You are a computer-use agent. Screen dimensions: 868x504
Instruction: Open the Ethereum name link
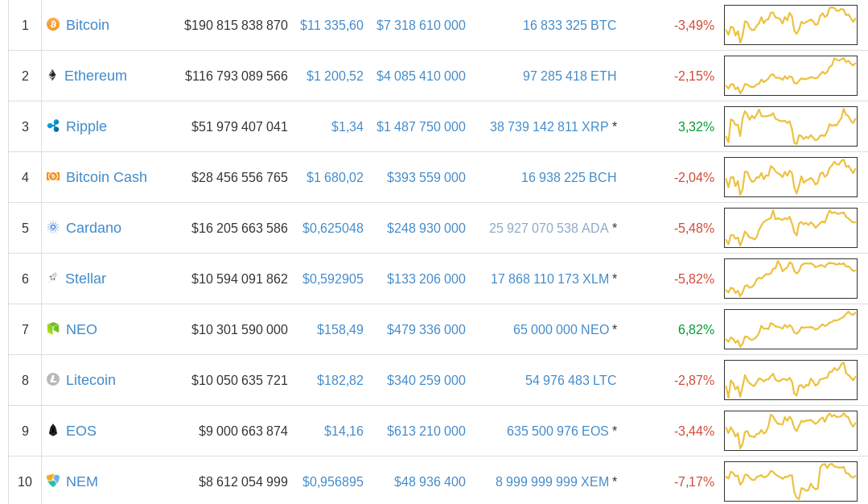(x=95, y=76)
